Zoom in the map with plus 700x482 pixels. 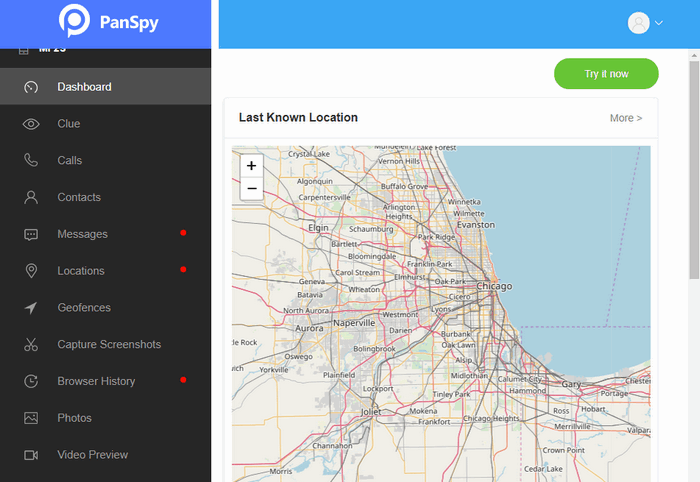[x=251, y=166]
